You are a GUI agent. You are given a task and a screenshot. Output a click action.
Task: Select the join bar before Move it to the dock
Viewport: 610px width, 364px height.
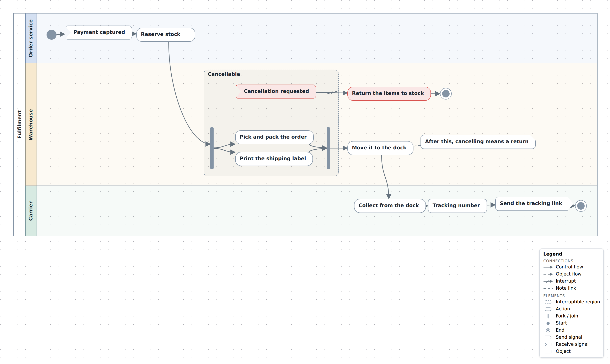click(x=328, y=148)
